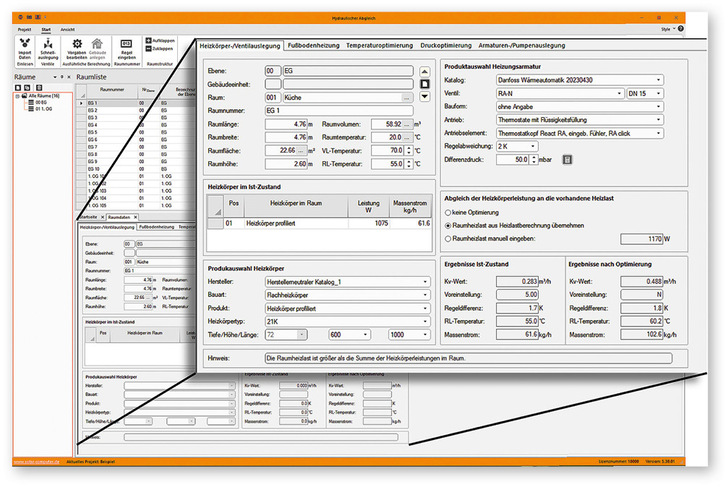Image resolution: width=728 pixels, height=487 pixels.
Task: Click the Differenzdruck stepper arrows
Action: (x=532, y=159)
